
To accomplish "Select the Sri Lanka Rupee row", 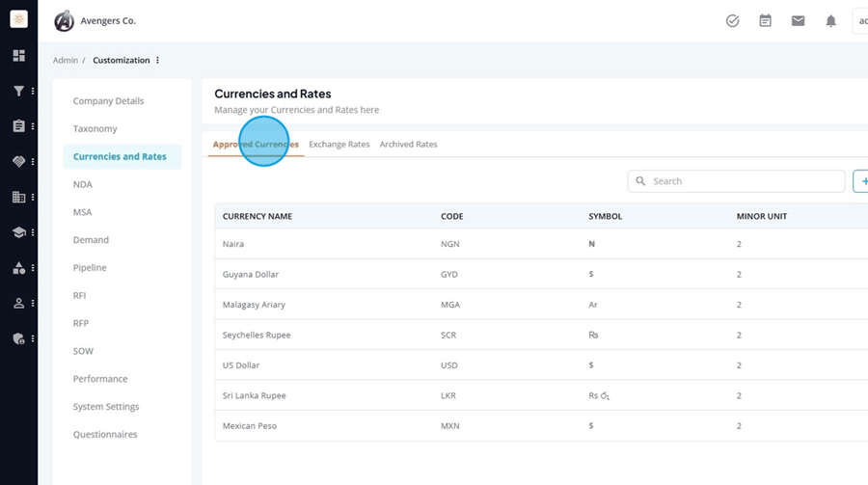I will (x=541, y=395).
